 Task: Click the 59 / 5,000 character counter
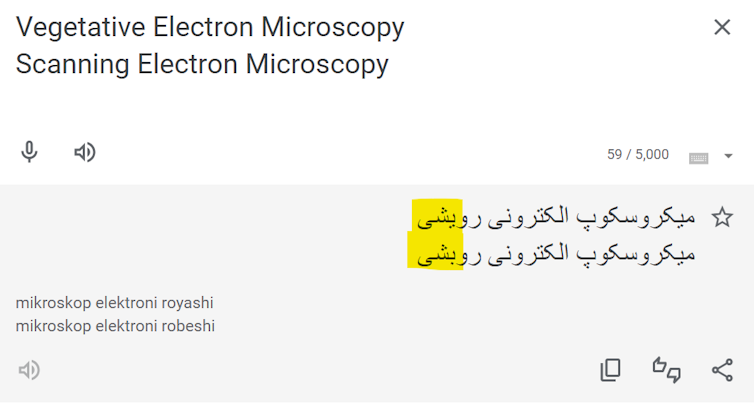638,155
